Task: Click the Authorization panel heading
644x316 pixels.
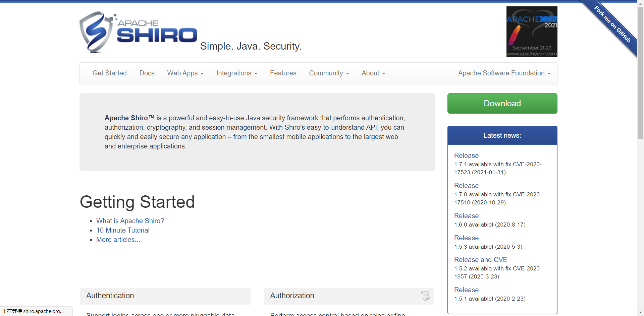Action: [x=292, y=296]
